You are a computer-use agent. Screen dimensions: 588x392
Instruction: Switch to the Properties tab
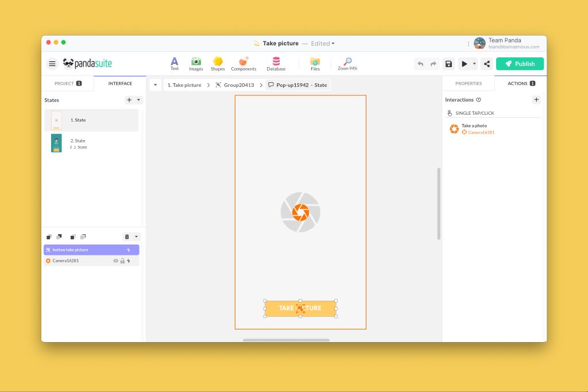tap(468, 83)
